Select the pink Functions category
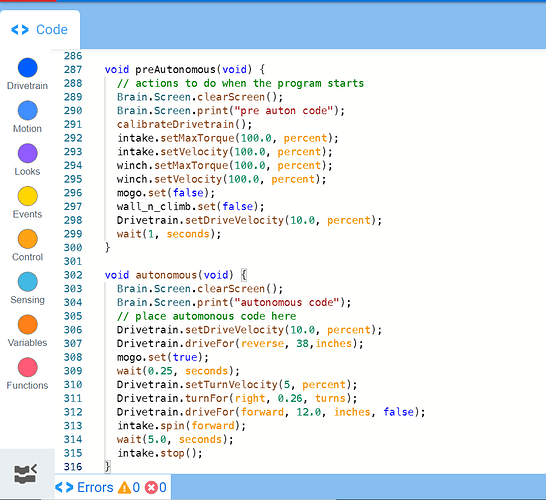The image size is (546, 500). tap(28, 367)
